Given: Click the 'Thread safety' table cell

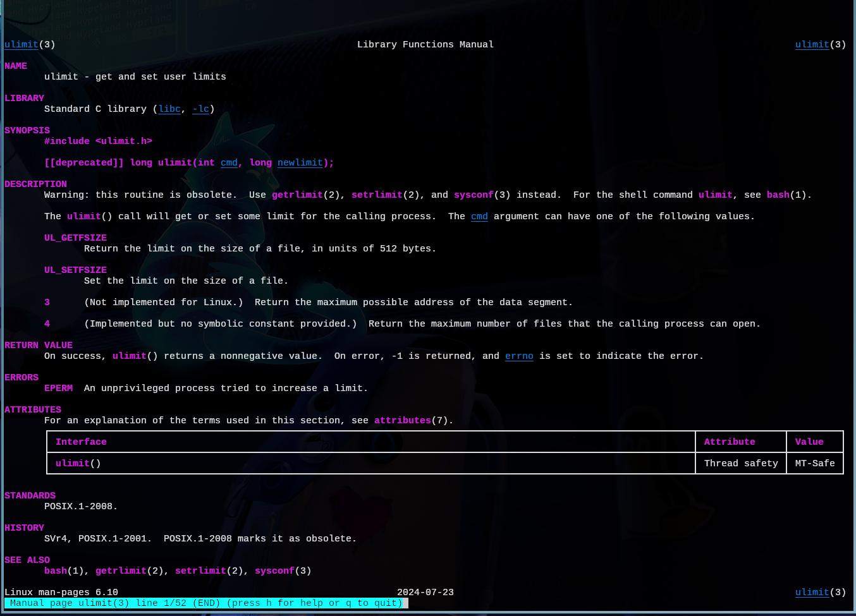Looking at the screenshot, I should (x=741, y=464).
